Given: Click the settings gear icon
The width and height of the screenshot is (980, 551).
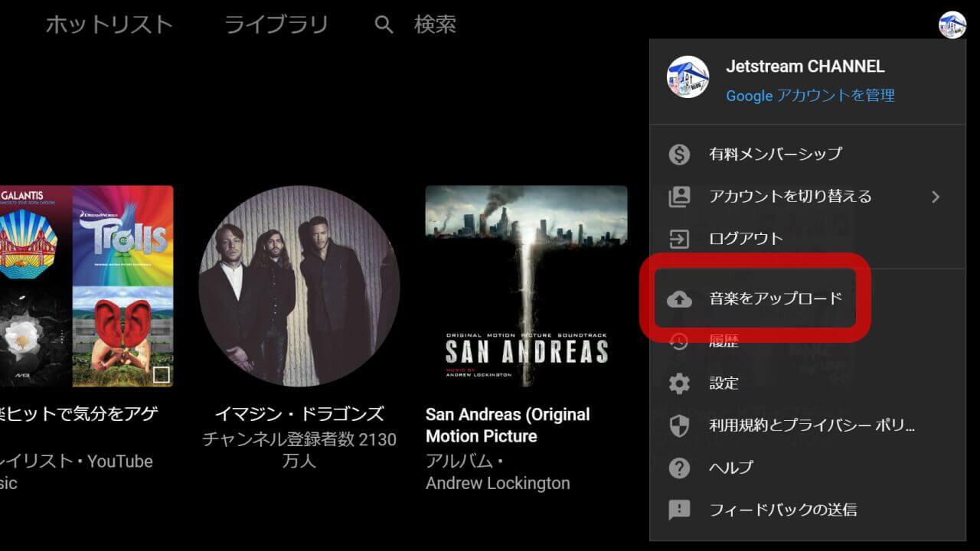Looking at the screenshot, I should click(679, 383).
